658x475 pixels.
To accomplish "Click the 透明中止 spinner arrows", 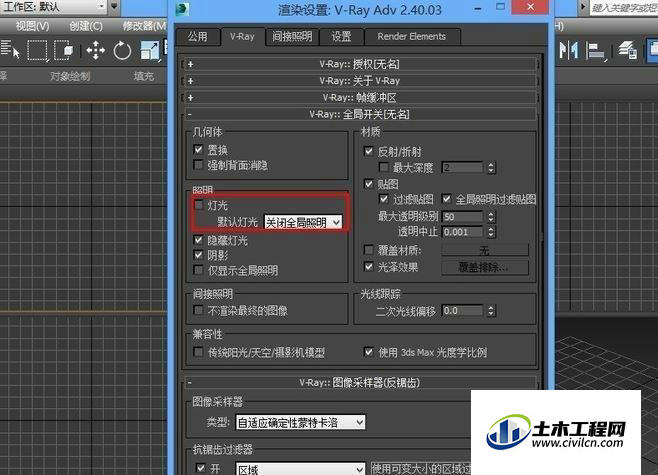I will point(491,232).
